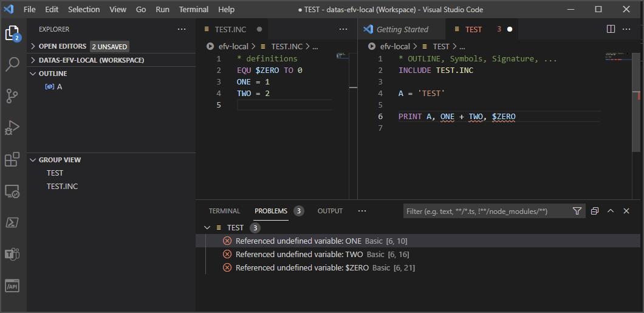Select the undefined variable ONE error
The width and height of the screenshot is (644, 313).
(x=298, y=241)
